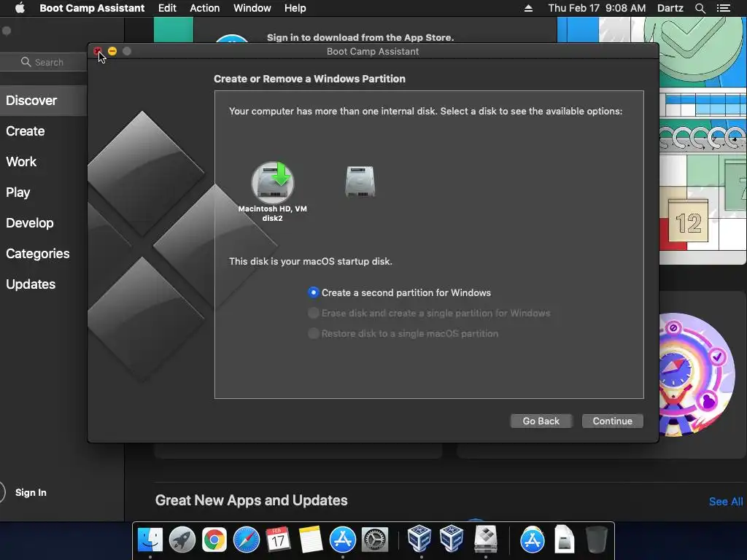
Task: Launch Google Chrome from the dock
Action: (x=214, y=540)
